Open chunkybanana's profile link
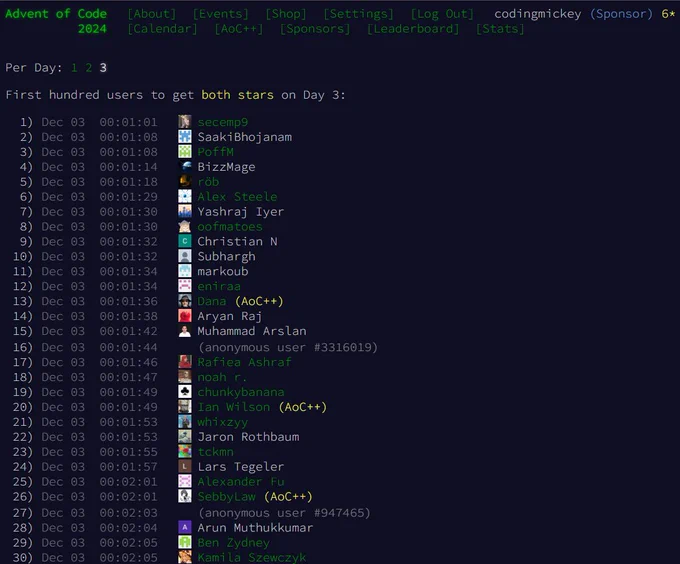The width and height of the screenshot is (680, 564). tap(241, 392)
